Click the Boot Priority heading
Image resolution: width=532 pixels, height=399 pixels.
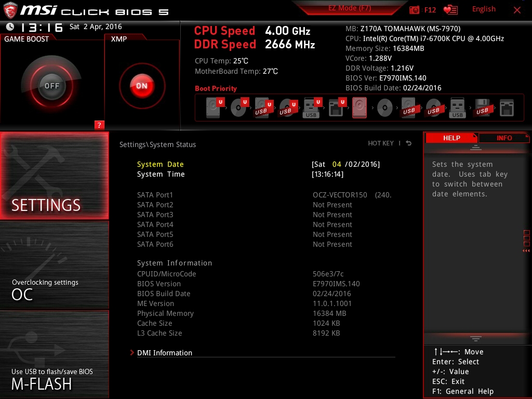click(216, 88)
